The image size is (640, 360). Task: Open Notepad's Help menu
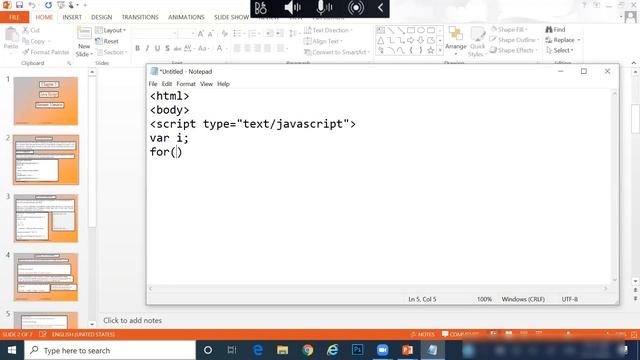pyautogui.click(x=223, y=84)
